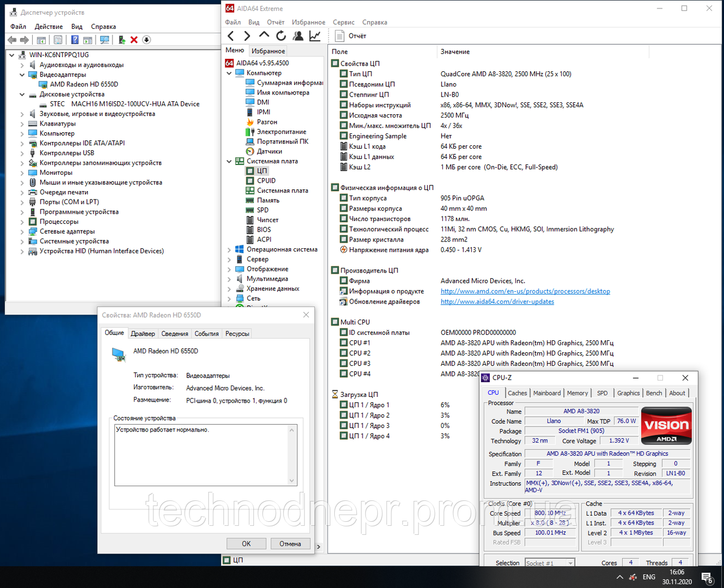Show hidden icons in the system tray
Image resolution: width=724 pixels, height=588 pixels.
[x=620, y=577]
